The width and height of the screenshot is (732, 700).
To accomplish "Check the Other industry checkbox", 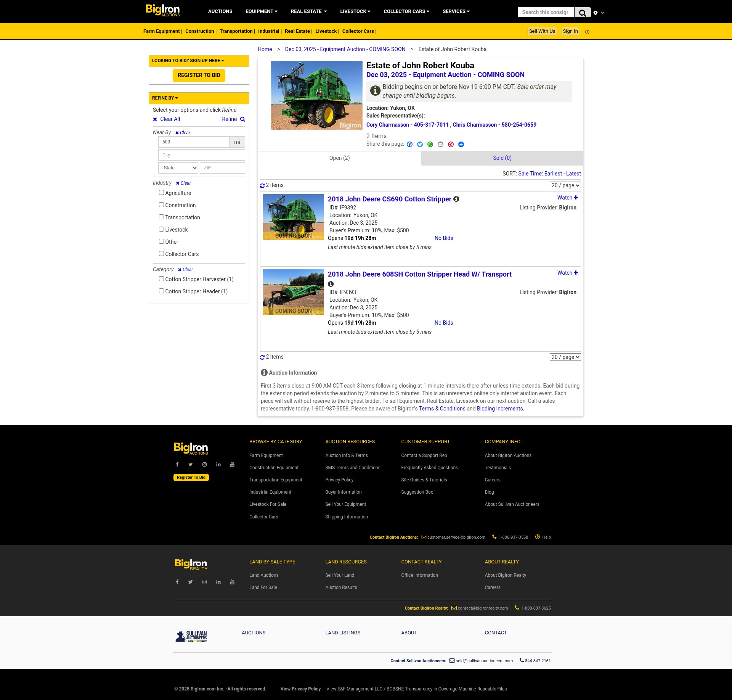I will 161,241.
